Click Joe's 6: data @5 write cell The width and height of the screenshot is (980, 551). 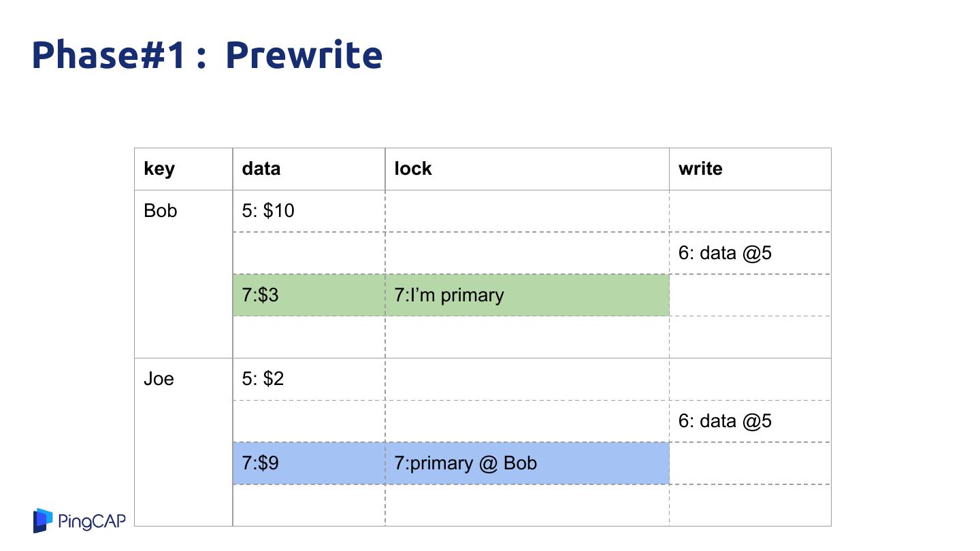click(x=725, y=421)
